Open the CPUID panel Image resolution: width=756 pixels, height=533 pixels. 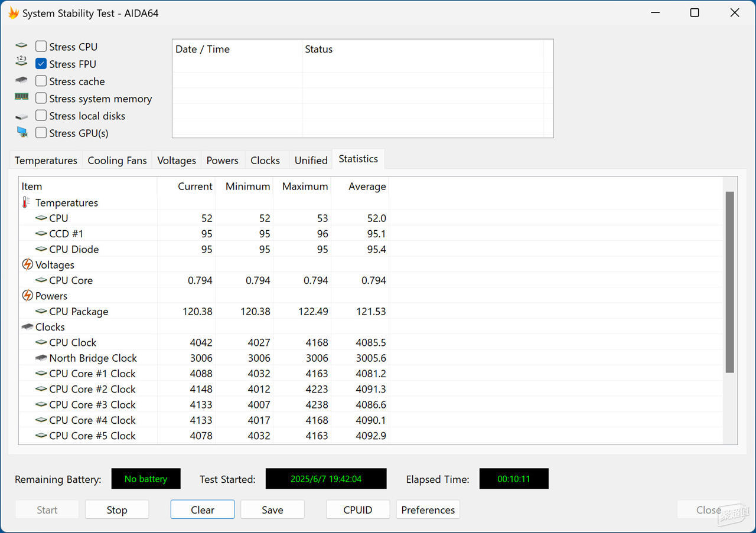click(358, 510)
